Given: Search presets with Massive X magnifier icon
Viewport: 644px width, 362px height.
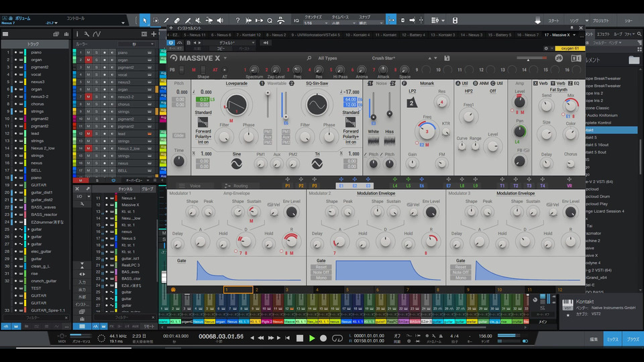Looking at the screenshot, I should [x=309, y=58].
